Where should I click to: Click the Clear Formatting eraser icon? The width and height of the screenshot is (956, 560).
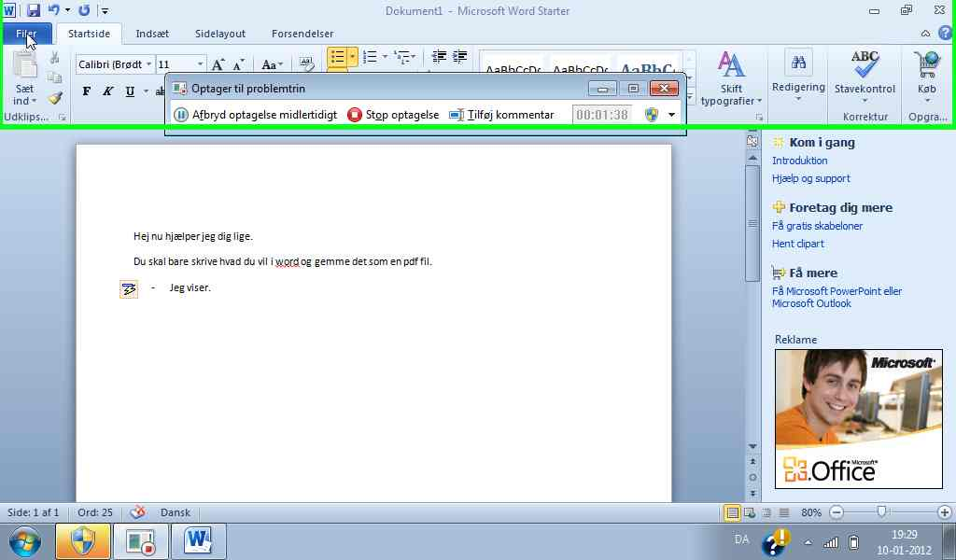(x=306, y=63)
